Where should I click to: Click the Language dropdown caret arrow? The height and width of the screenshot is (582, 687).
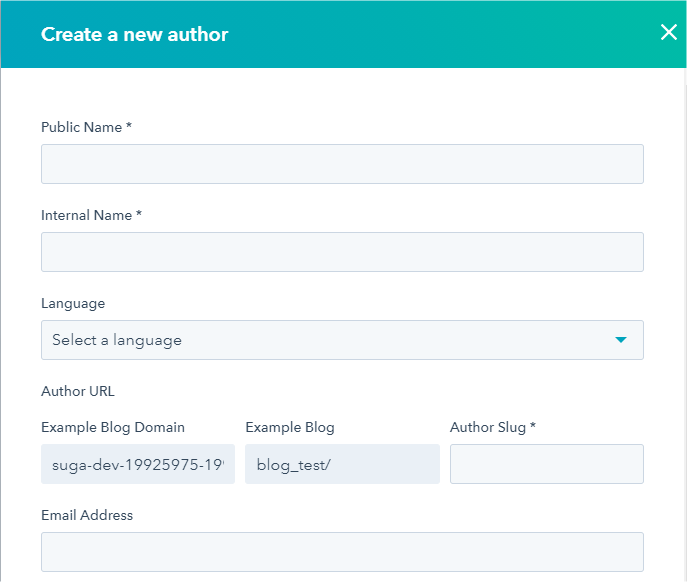coord(621,340)
